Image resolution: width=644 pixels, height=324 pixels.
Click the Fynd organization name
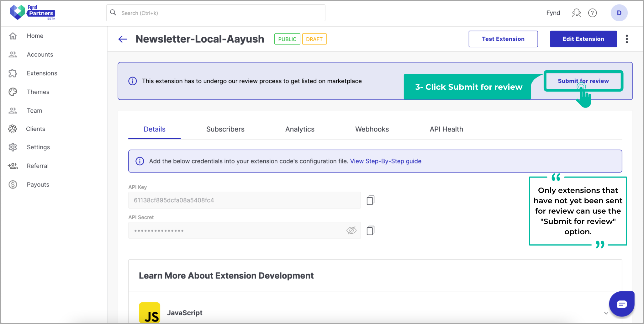point(553,13)
